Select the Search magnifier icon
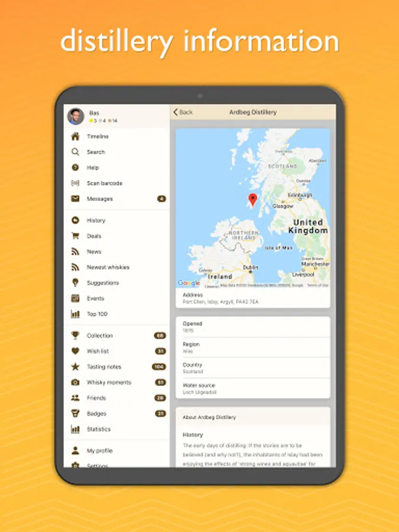The height and width of the screenshot is (532, 399). point(75,152)
